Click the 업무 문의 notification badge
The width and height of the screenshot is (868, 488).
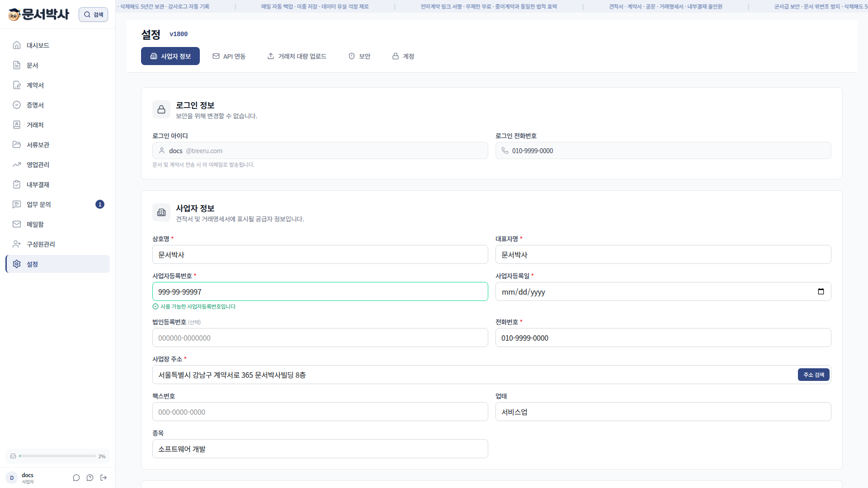point(100,204)
